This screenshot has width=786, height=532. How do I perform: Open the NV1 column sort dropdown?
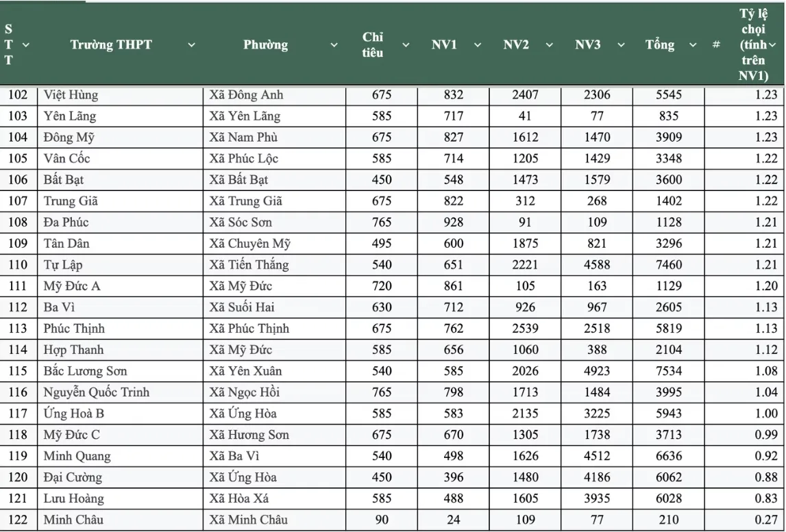pyautogui.click(x=478, y=45)
